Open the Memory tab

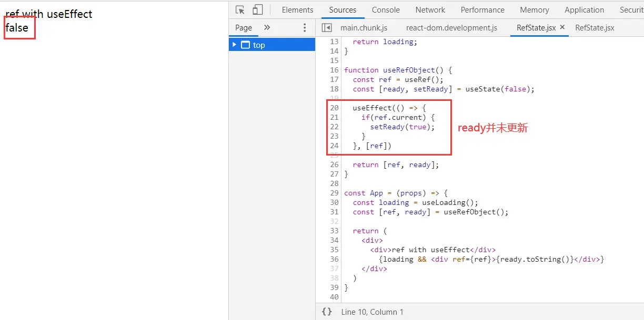coord(534,9)
